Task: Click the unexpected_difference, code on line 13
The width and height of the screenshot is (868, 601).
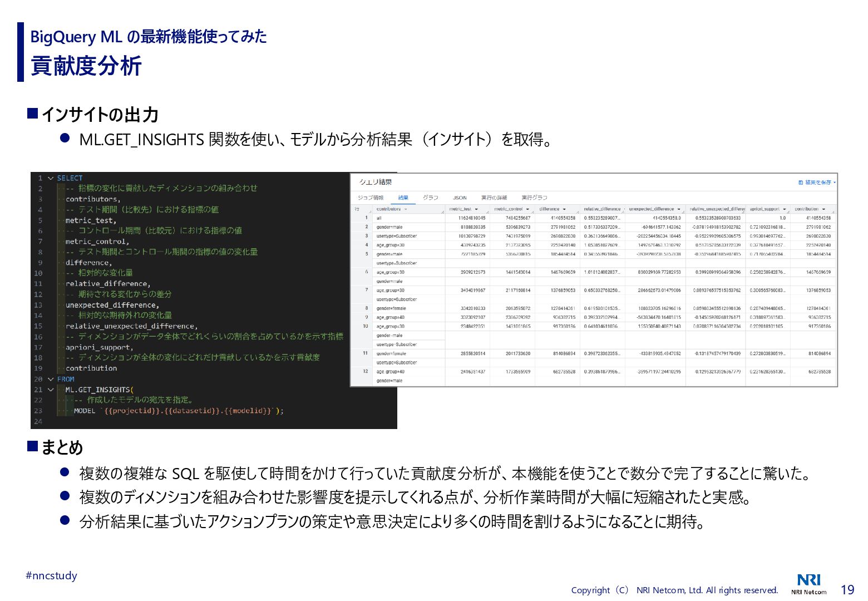Action: click(x=112, y=305)
